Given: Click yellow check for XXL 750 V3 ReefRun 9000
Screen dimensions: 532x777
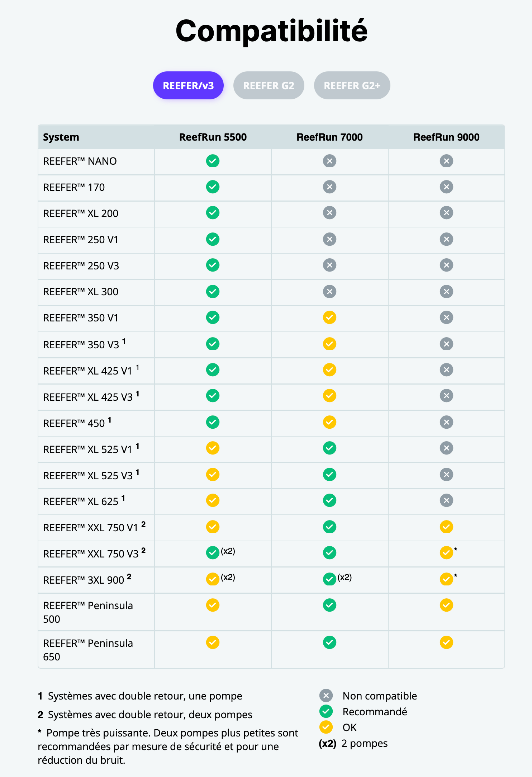Looking at the screenshot, I should (446, 553).
